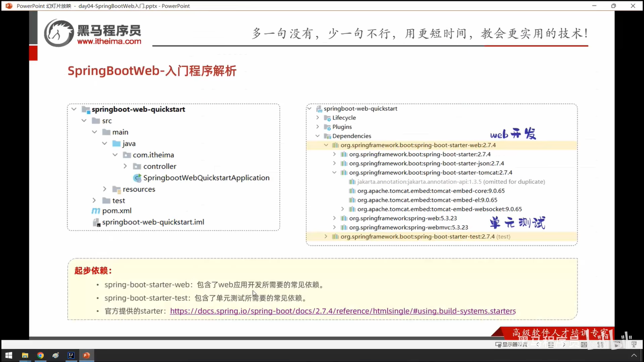Select org.springframework:spring-web:5.3.23 dependency

tap(403, 218)
